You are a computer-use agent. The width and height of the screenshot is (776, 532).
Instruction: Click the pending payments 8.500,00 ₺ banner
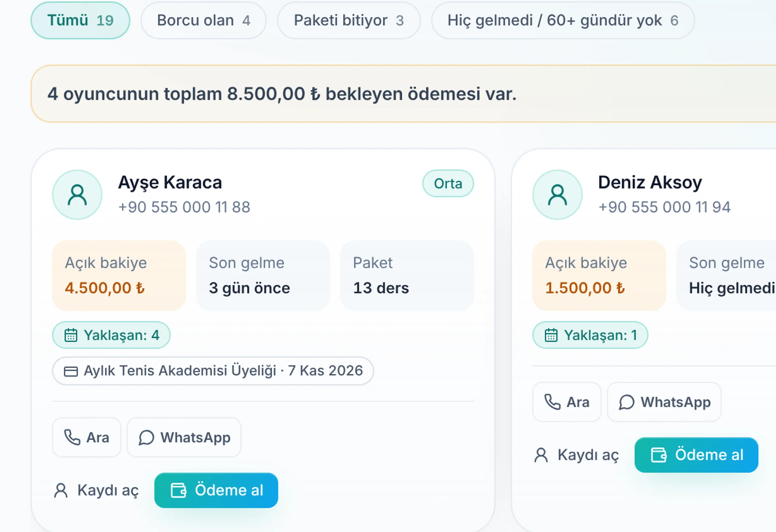(404, 94)
